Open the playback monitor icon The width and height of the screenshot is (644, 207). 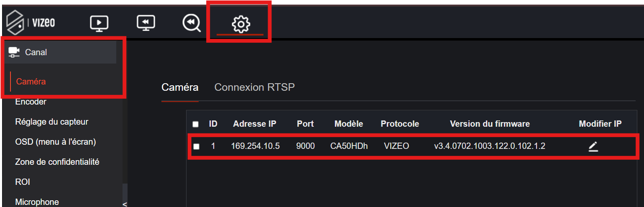(x=146, y=23)
